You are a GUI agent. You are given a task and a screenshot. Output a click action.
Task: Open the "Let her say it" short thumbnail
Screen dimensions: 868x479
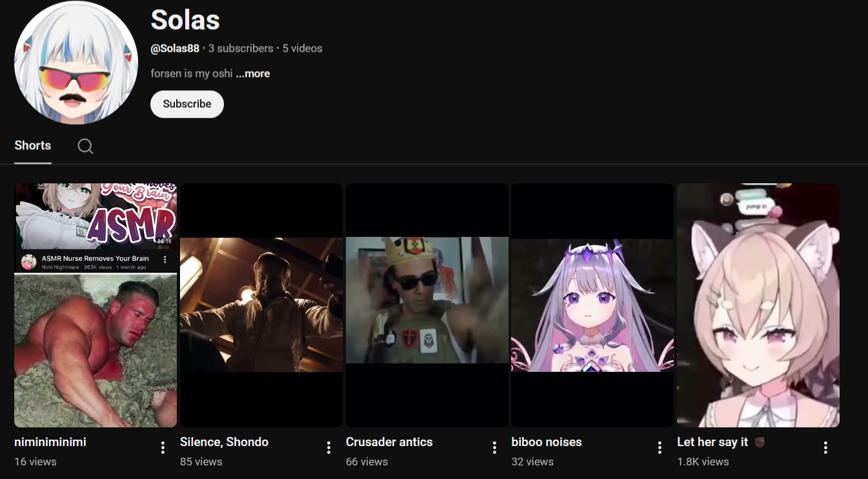[758, 305]
